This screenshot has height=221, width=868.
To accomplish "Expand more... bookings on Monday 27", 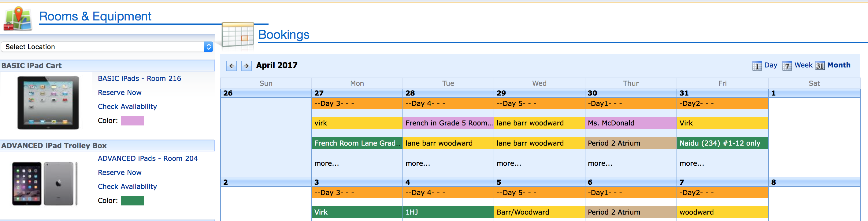I will [327, 164].
